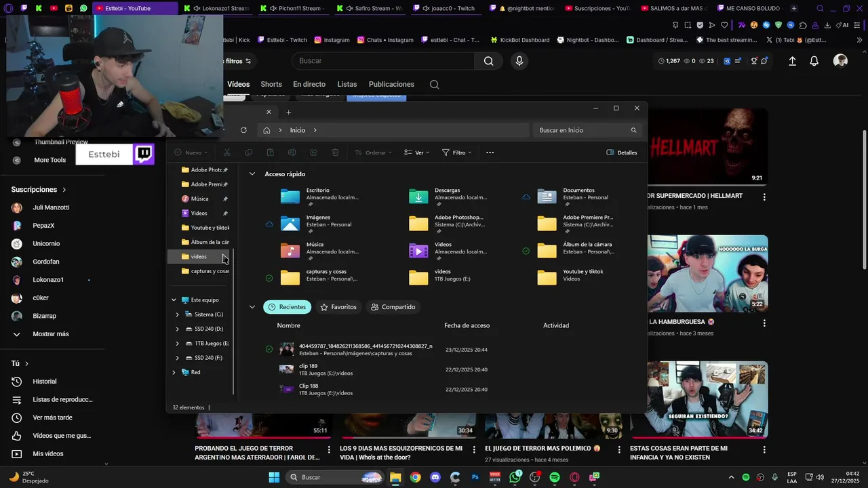868x488 pixels.
Task: Open the HELLMART video thumbnail
Action: click(x=707, y=146)
